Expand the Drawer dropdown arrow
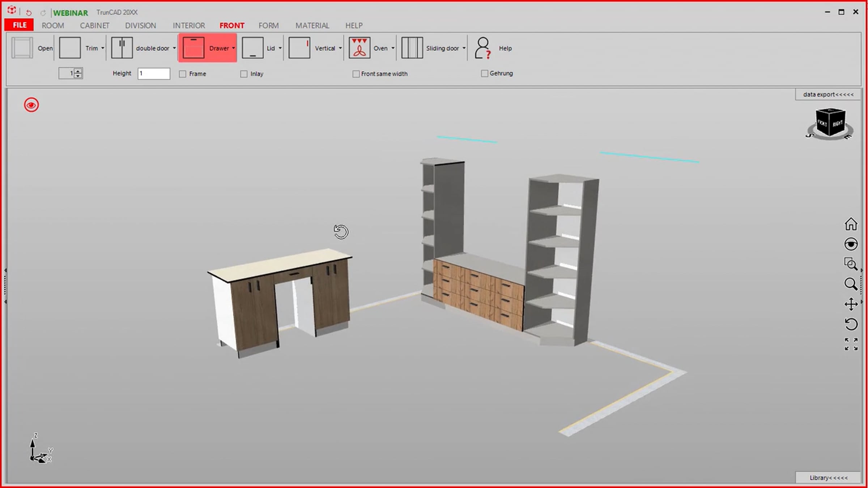868x488 pixels. (234, 48)
